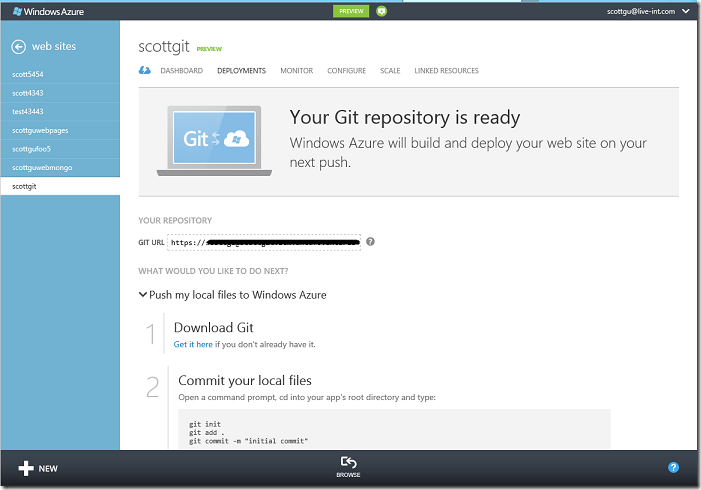The height and width of the screenshot is (490, 701).
Task: Select the Git URL field
Action: click(x=264, y=242)
